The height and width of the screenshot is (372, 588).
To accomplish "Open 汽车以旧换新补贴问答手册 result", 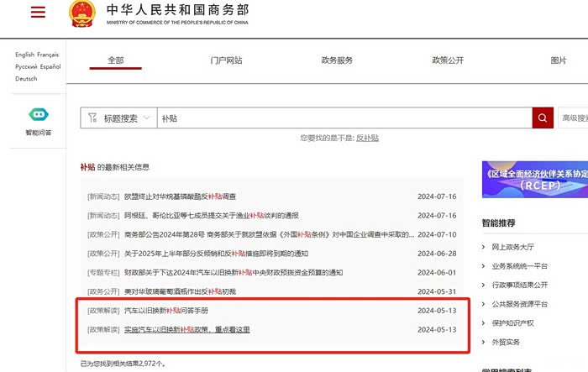I will coord(166,311).
